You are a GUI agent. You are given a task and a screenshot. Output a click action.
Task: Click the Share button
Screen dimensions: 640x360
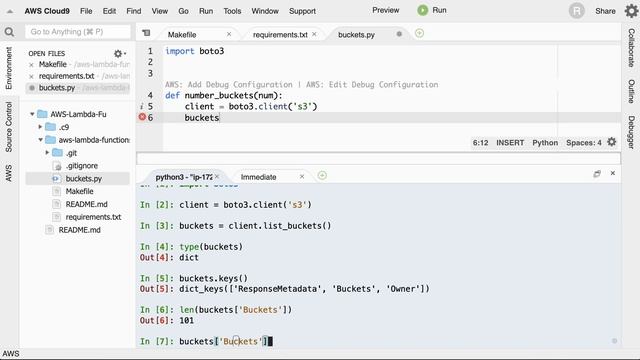pos(605,11)
